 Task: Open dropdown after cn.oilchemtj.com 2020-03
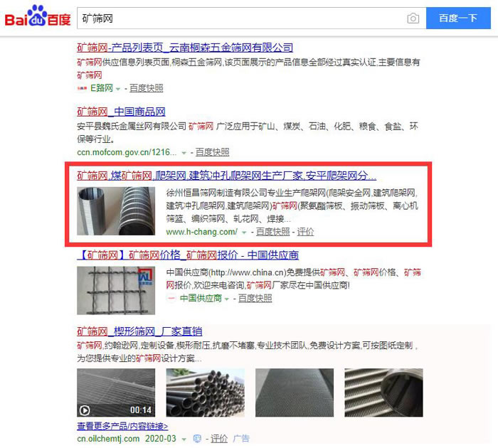[x=184, y=439]
